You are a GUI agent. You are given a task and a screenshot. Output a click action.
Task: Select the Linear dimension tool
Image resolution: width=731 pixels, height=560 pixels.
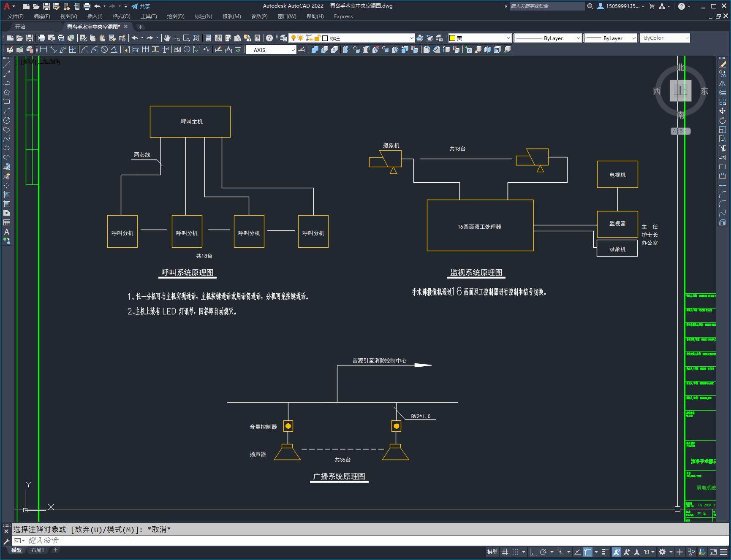(x=43, y=49)
